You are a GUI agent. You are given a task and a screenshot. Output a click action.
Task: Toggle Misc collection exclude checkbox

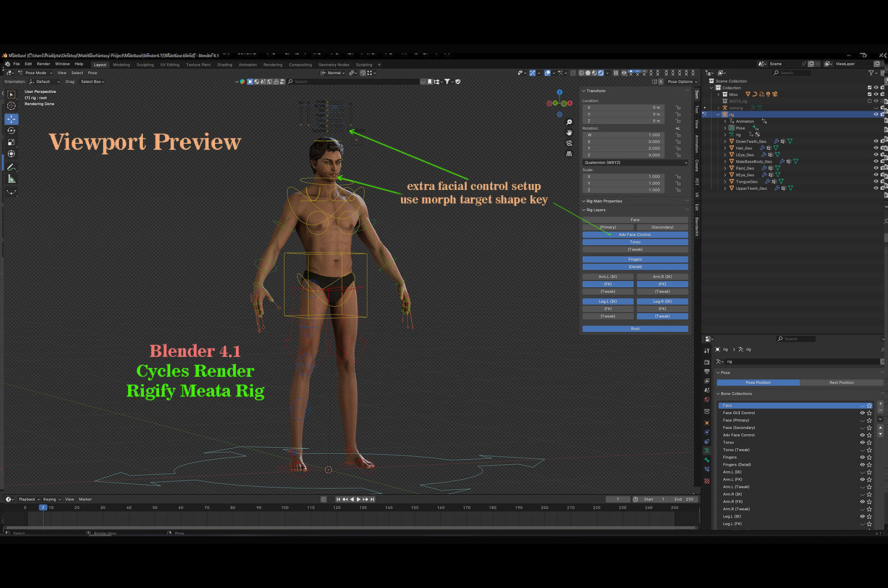(870, 94)
